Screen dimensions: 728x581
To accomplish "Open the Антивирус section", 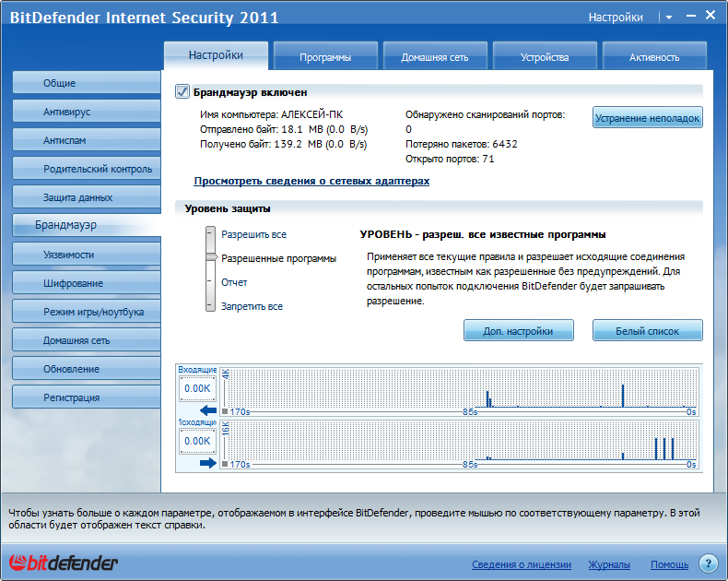I will (87, 112).
